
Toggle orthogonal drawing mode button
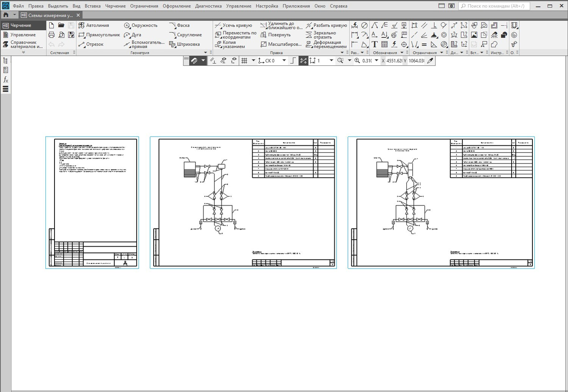[293, 61]
